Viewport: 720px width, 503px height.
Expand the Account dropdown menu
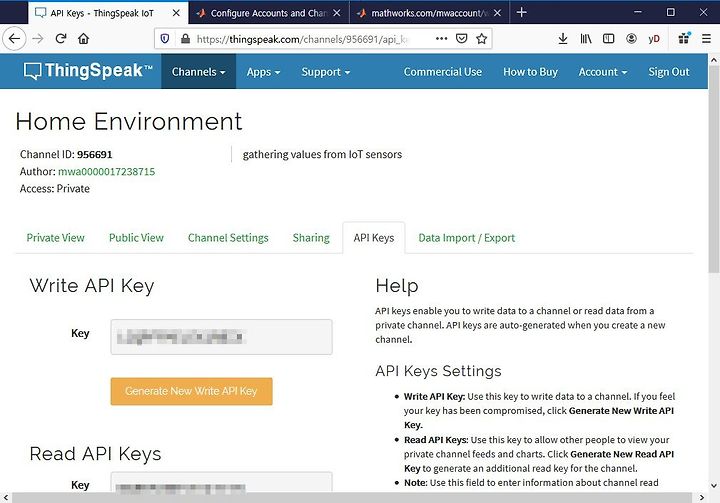click(602, 72)
